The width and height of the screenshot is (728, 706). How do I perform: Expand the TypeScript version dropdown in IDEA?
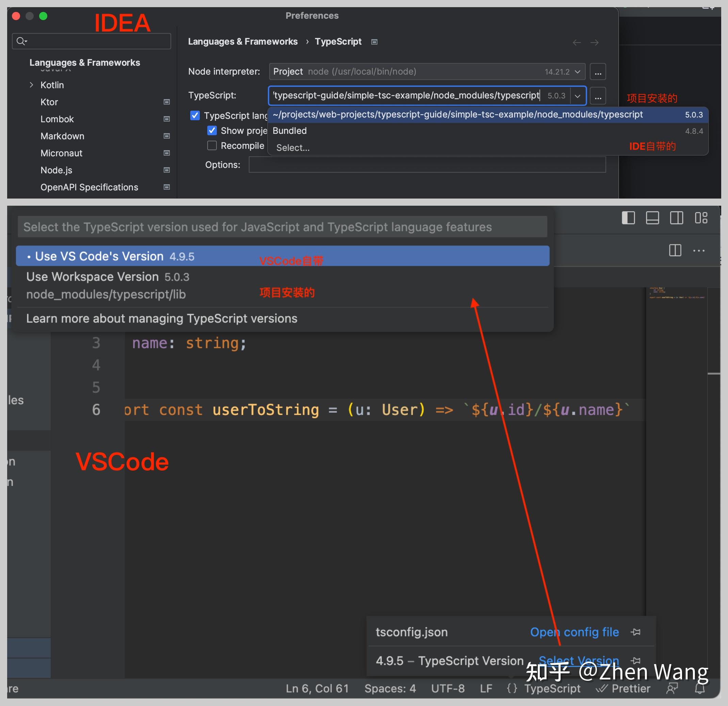pos(575,96)
